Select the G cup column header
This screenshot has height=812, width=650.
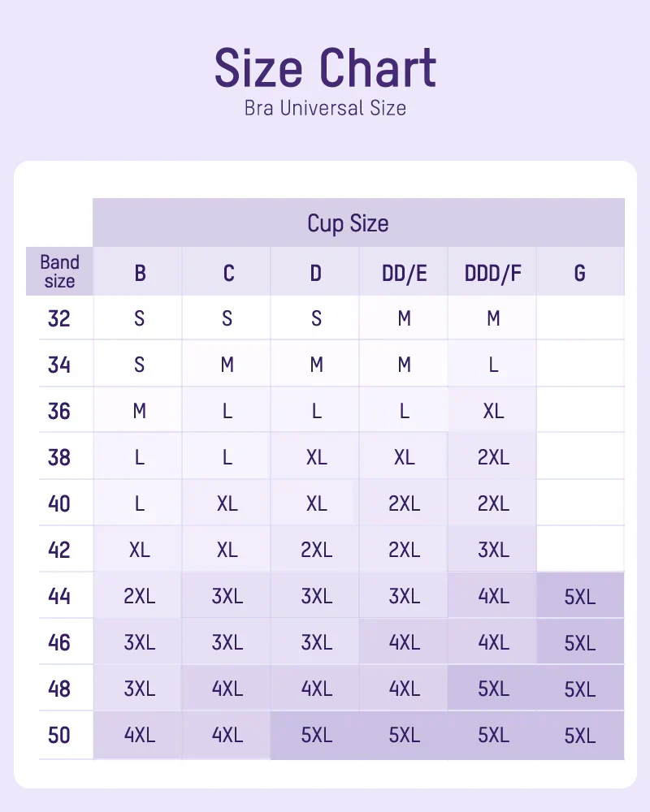point(579,274)
